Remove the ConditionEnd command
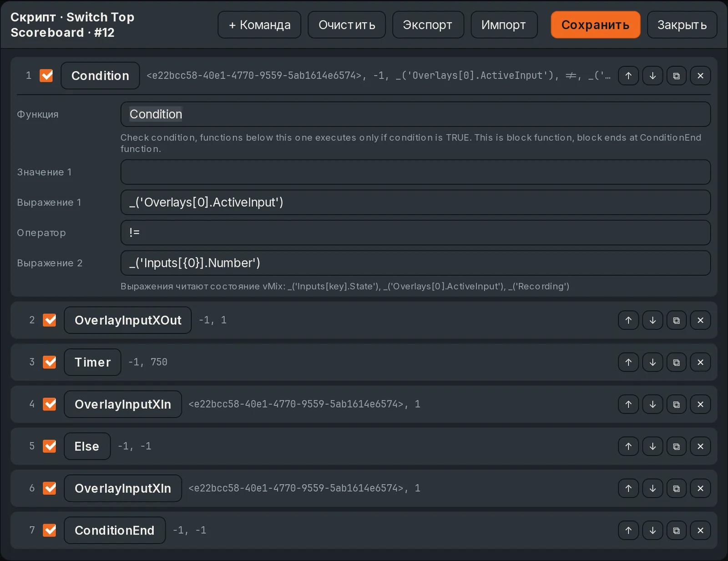 click(701, 530)
